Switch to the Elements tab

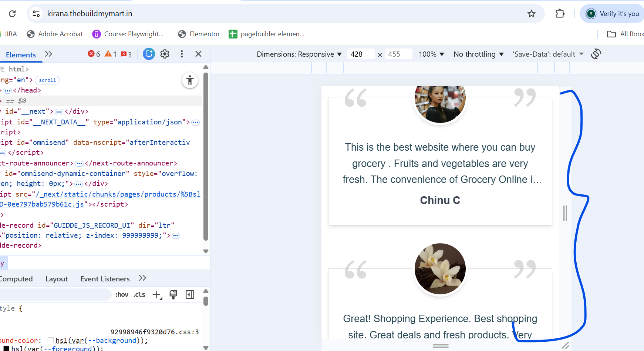(x=21, y=55)
